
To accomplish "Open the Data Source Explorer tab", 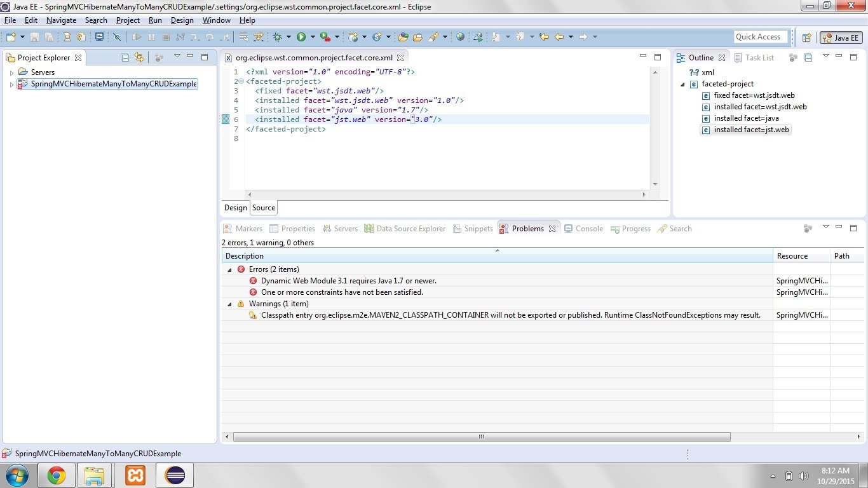I will (405, 229).
